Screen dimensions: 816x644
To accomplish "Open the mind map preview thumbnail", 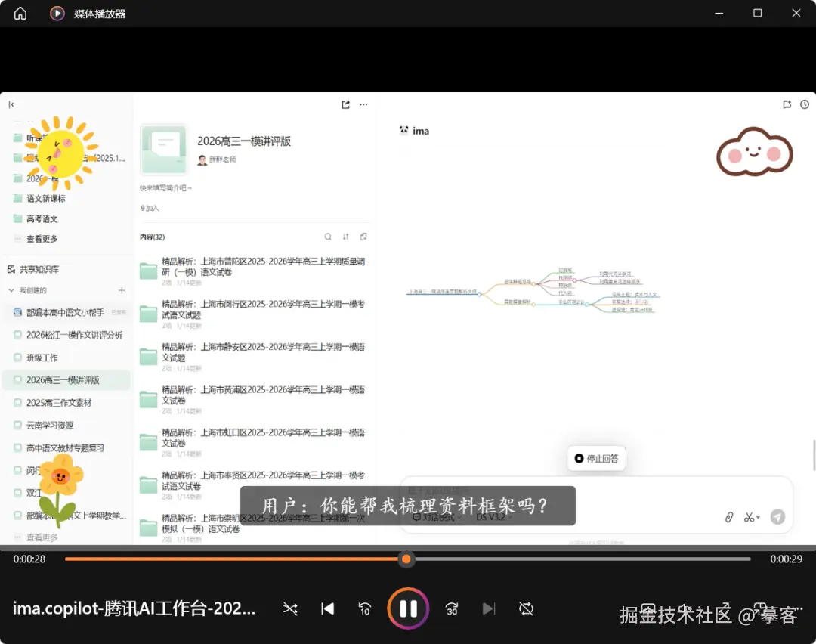I will coord(533,290).
